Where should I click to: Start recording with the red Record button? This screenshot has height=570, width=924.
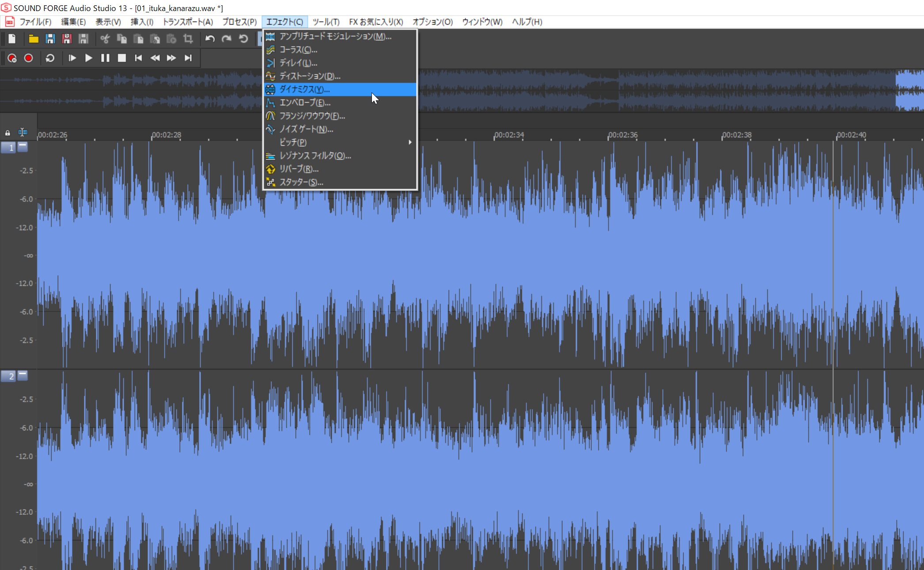click(28, 58)
